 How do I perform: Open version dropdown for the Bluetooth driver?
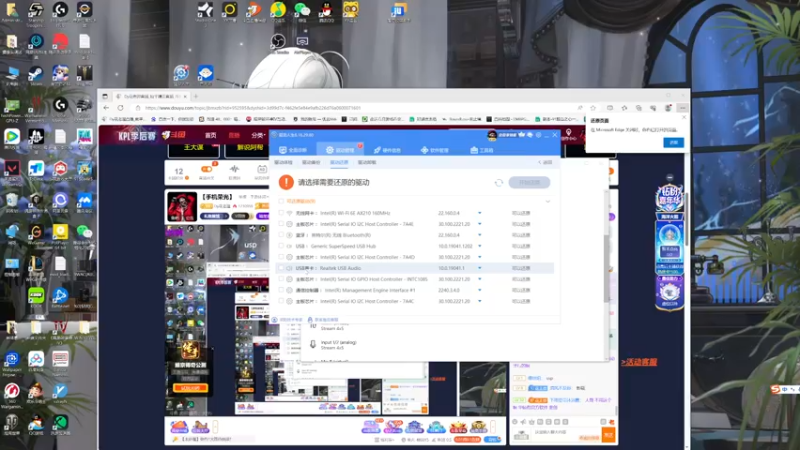click(480, 235)
